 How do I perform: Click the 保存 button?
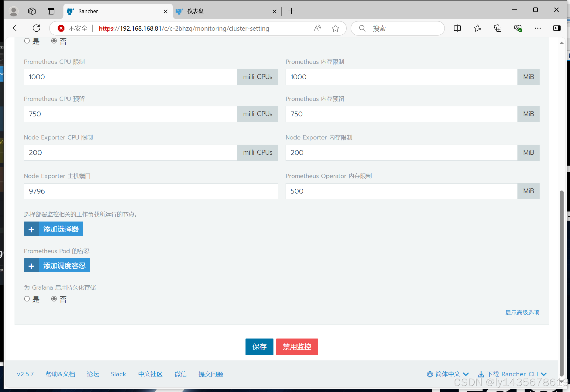259,347
